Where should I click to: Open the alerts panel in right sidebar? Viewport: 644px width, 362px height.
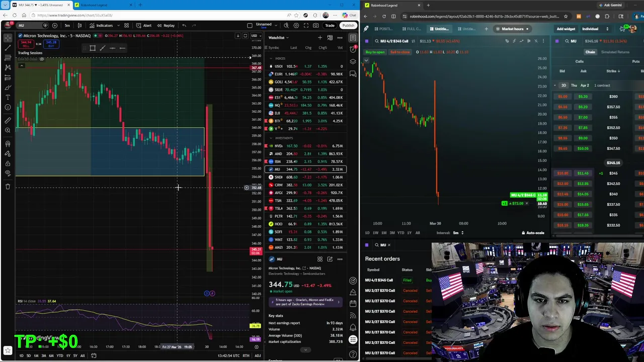coord(353,50)
